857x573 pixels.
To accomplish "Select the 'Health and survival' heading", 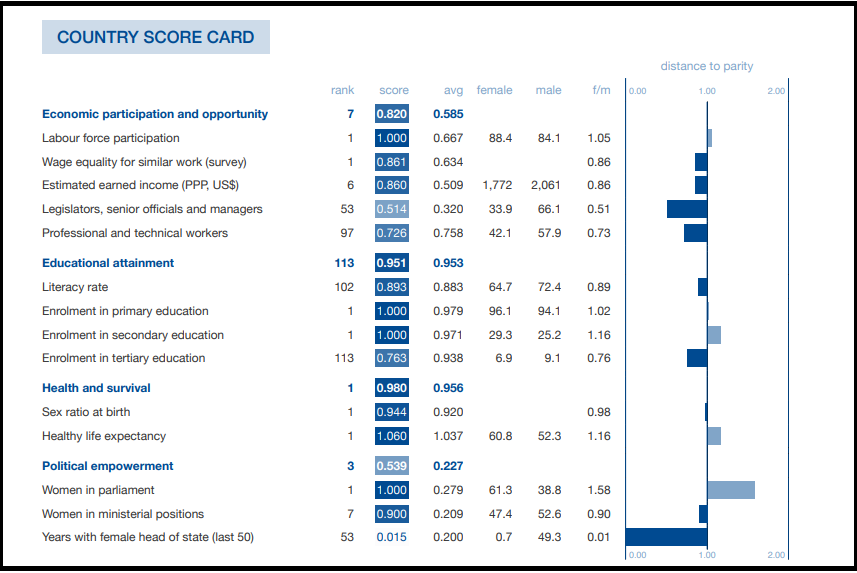I will tap(96, 388).
